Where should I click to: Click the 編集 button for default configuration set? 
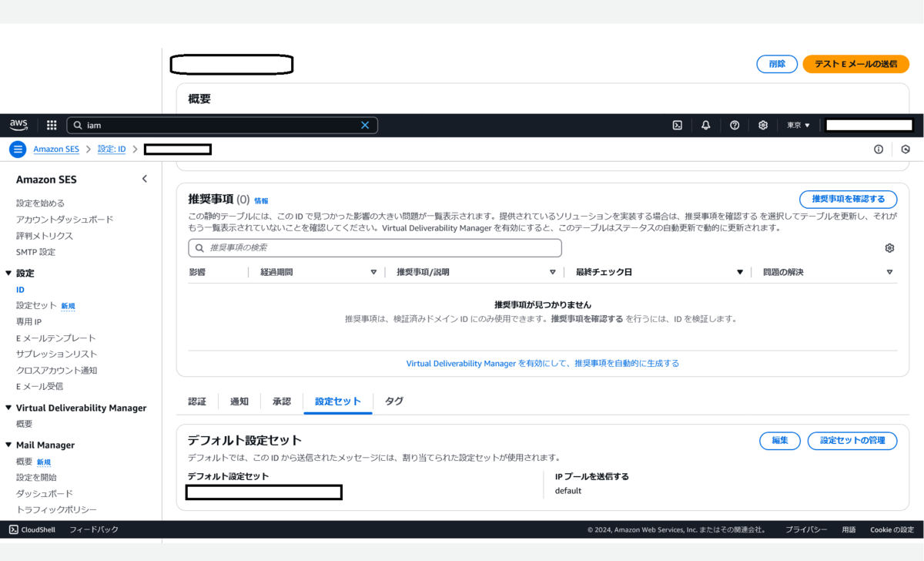click(x=780, y=440)
